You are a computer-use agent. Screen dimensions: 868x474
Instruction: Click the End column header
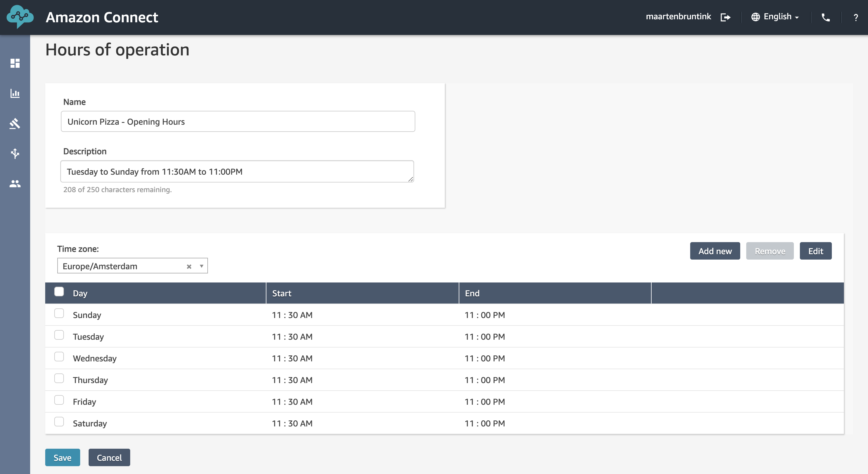coord(472,293)
